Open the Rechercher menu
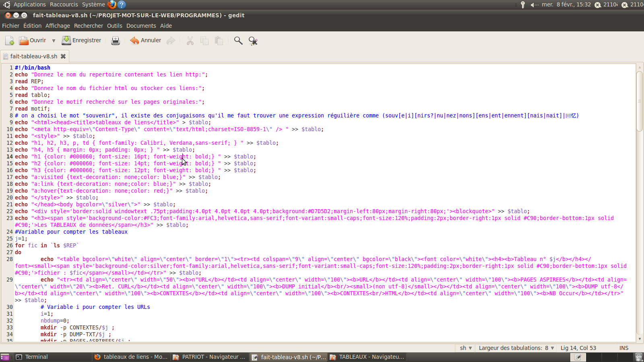The image size is (644, 362). point(88,26)
